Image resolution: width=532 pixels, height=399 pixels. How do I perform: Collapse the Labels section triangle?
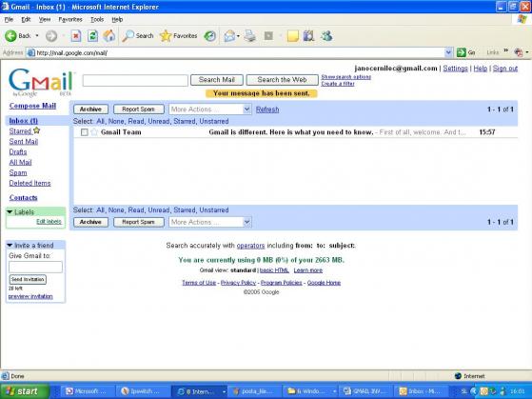(x=10, y=212)
